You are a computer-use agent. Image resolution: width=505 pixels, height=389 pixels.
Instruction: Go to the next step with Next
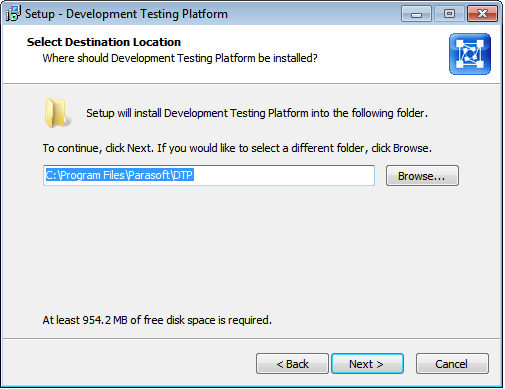(367, 364)
